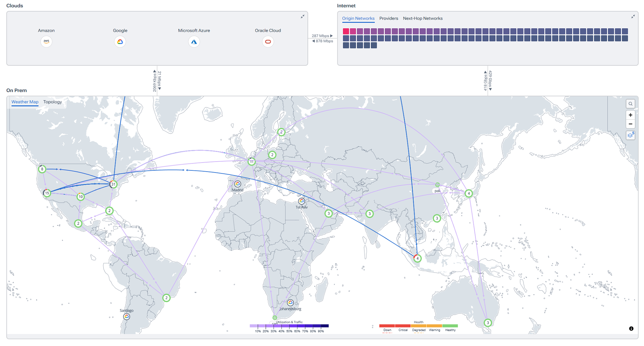The image size is (644, 346).
Task: Click the 'pak' site label
Action: click(437, 191)
